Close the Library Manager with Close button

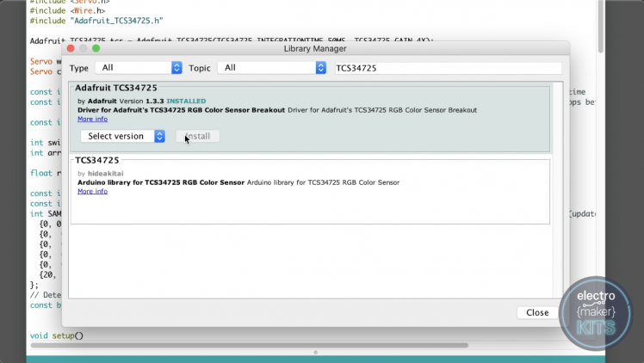pyautogui.click(x=537, y=312)
